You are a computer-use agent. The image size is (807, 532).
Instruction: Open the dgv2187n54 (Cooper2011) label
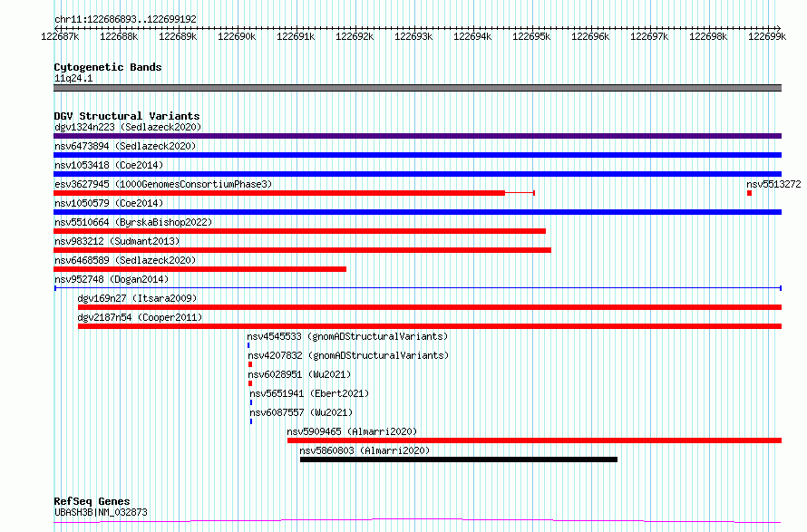[140, 317]
